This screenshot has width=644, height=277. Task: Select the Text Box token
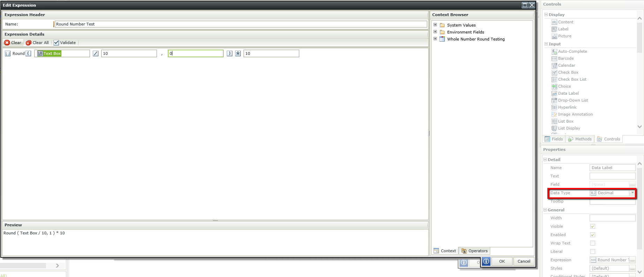pos(49,53)
